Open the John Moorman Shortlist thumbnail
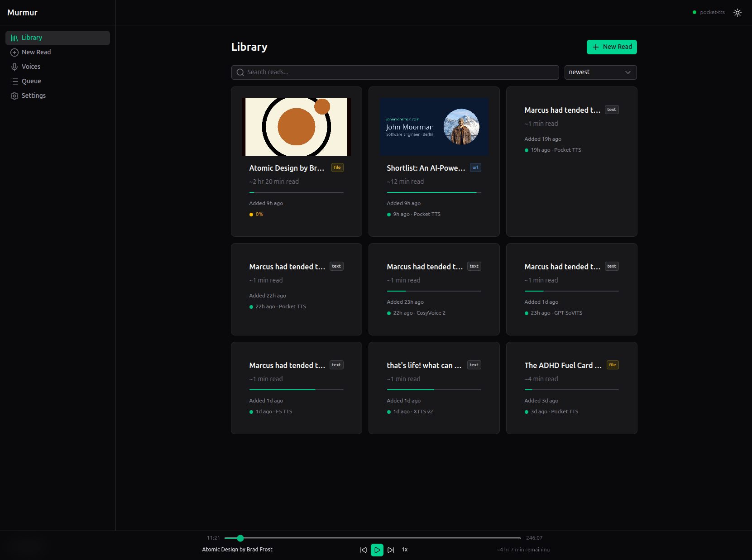 (x=434, y=127)
